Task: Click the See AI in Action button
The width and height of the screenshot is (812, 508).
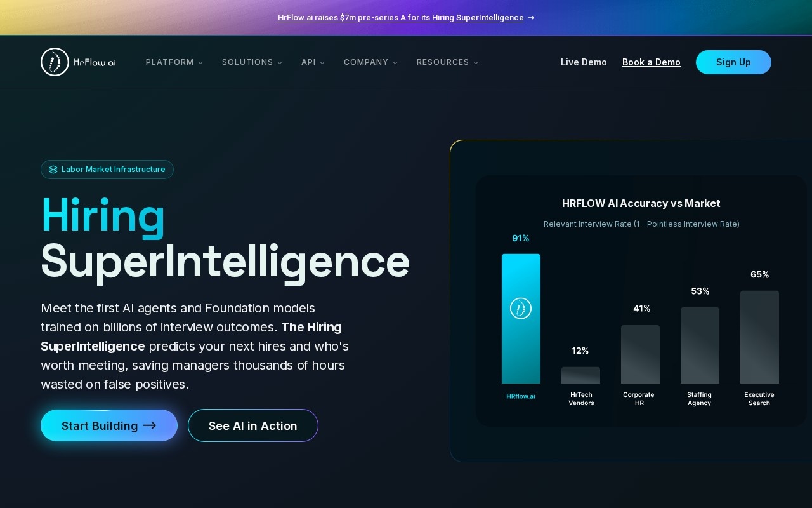Action: (x=253, y=425)
